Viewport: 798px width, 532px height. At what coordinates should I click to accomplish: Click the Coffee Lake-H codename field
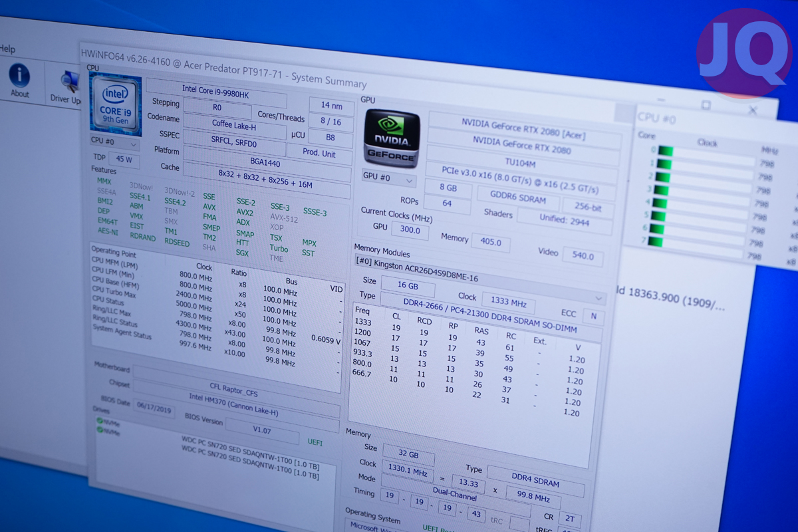click(x=234, y=124)
